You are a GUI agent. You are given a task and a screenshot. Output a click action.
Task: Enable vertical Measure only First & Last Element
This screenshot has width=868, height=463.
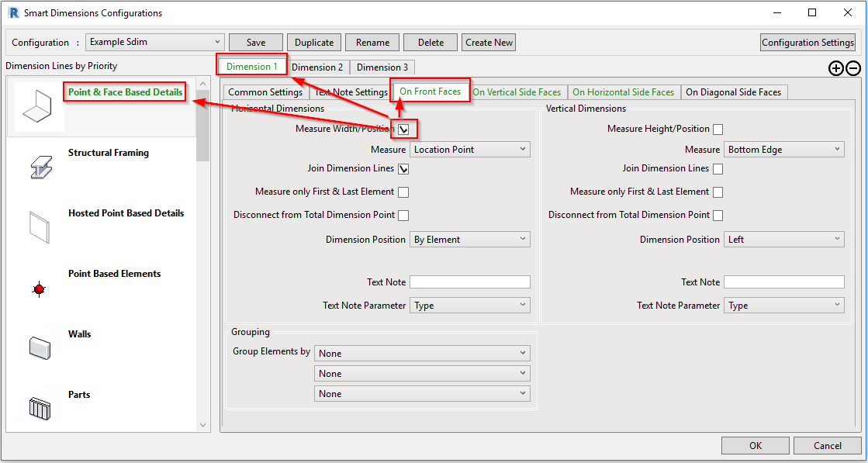[718, 192]
